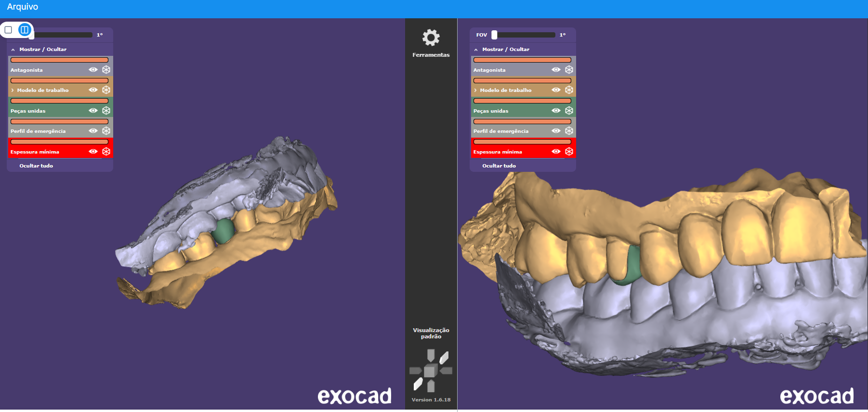Click the FOV slider handle in right panel
The image size is (868, 412).
(494, 35)
